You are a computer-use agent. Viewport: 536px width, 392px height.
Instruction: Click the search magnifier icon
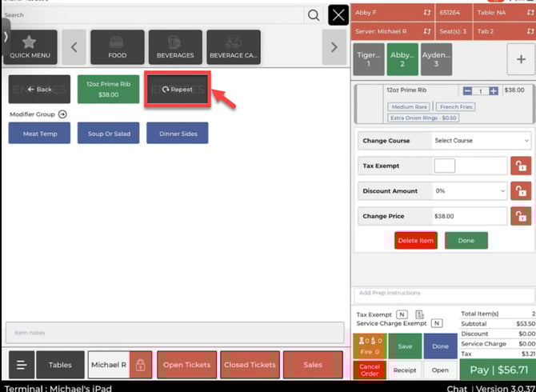click(x=314, y=15)
